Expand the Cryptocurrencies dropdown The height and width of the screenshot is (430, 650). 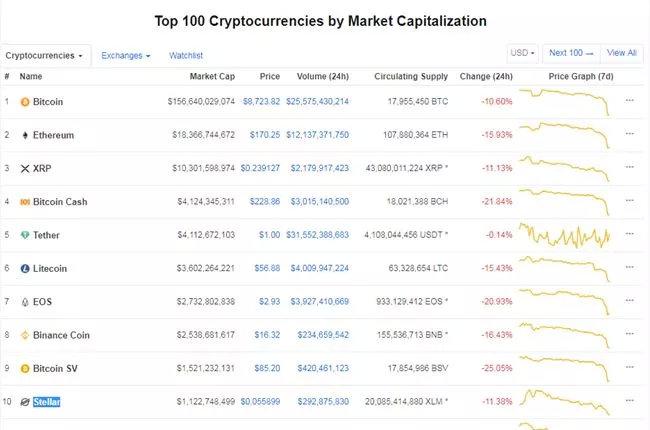click(44, 56)
